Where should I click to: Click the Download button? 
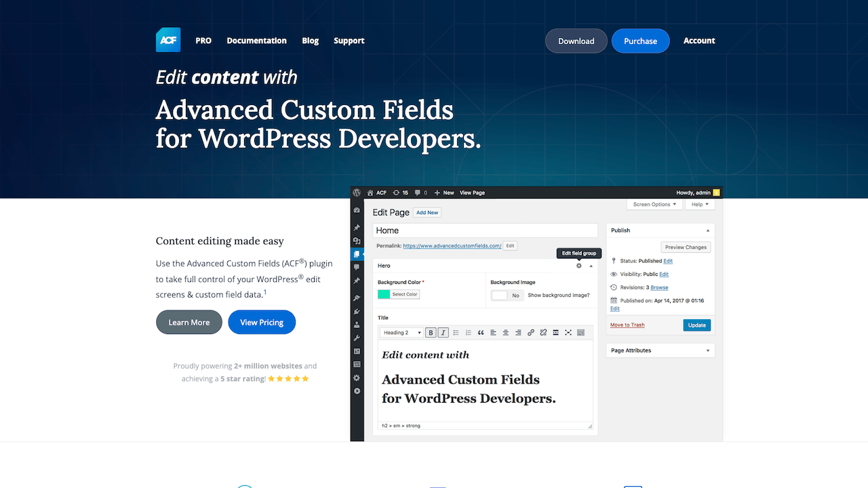[576, 41]
